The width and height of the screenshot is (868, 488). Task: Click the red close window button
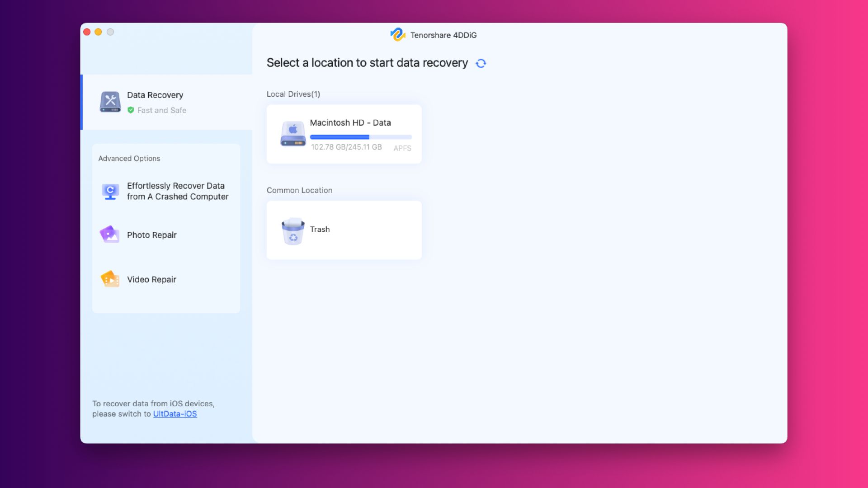87,32
